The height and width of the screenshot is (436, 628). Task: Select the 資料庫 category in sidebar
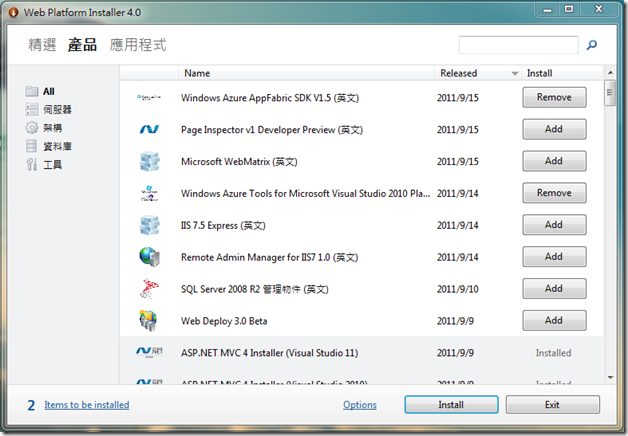coord(57,145)
